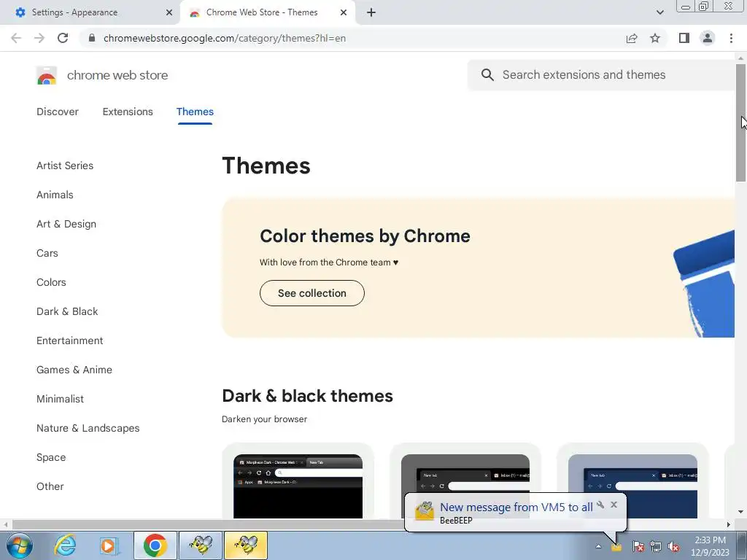
Task: Click the vertical scrollbar thumb
Action: [x=740, y=122]
